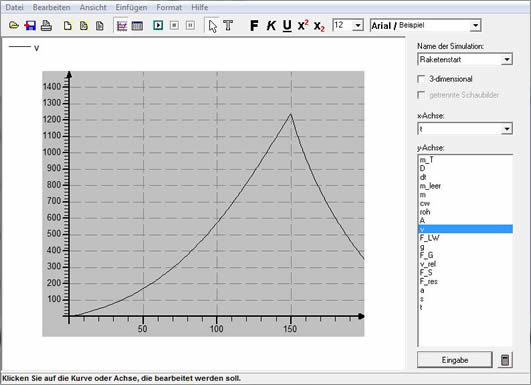Click the pause simulation icon
This screenshot has width=531, height=385.
pyautogui.click(x=190, y=25)
